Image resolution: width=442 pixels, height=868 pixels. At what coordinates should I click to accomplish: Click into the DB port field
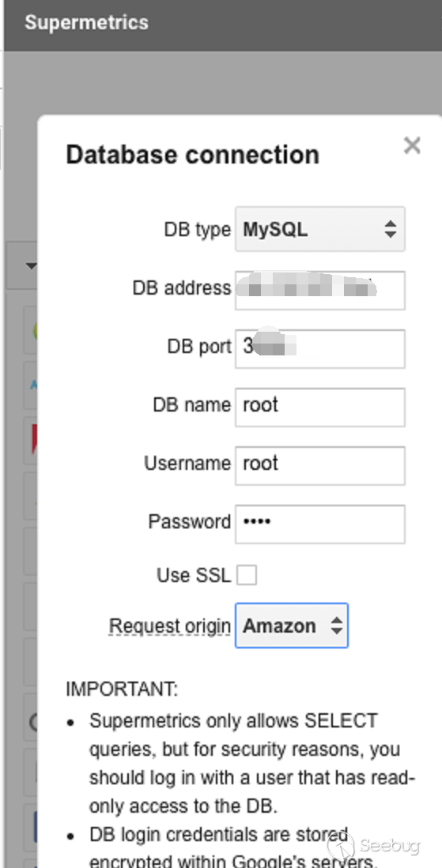coord(319,349)
